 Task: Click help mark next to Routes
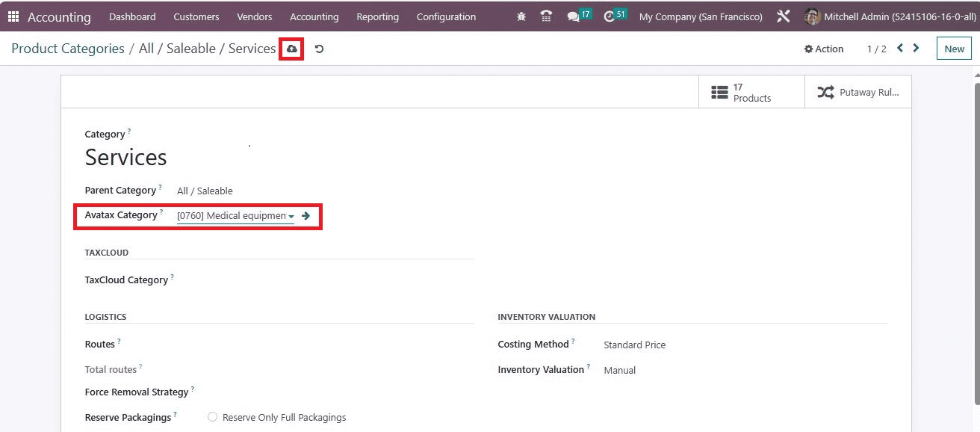(119, 341)
